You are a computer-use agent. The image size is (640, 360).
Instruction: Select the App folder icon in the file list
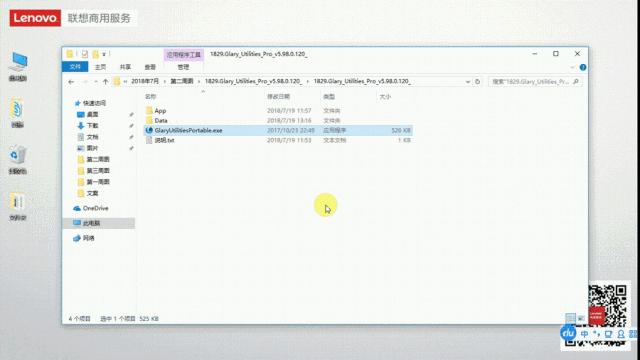click(x=149, y=110)
